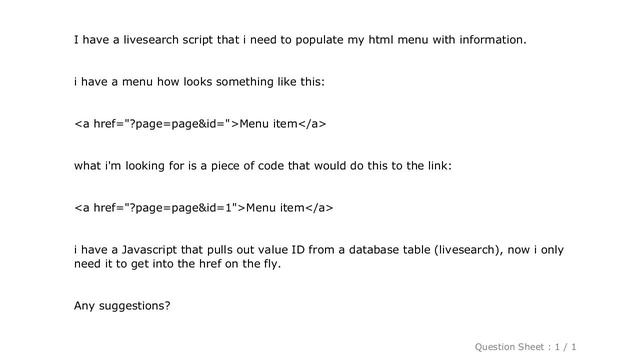Click the sentence about Javascript pulling value ID
This screenshot has height=360, width=640.
point(319,250)
